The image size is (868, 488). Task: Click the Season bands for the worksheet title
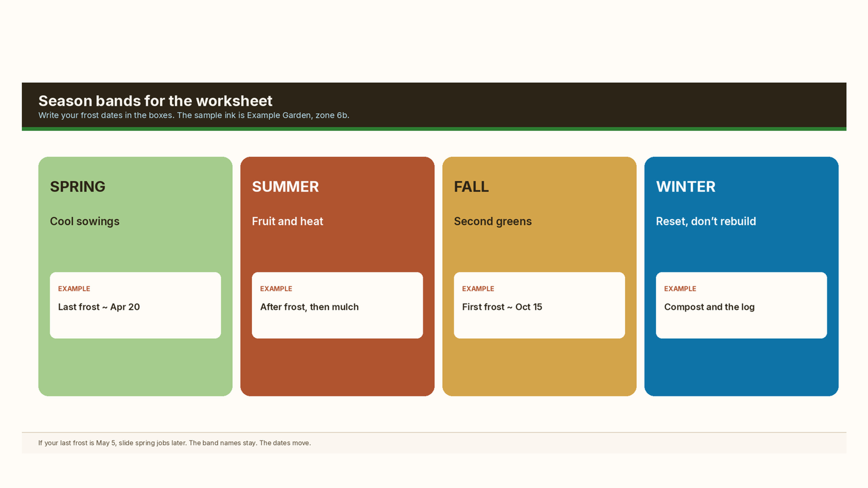click(x=155, y=101)
